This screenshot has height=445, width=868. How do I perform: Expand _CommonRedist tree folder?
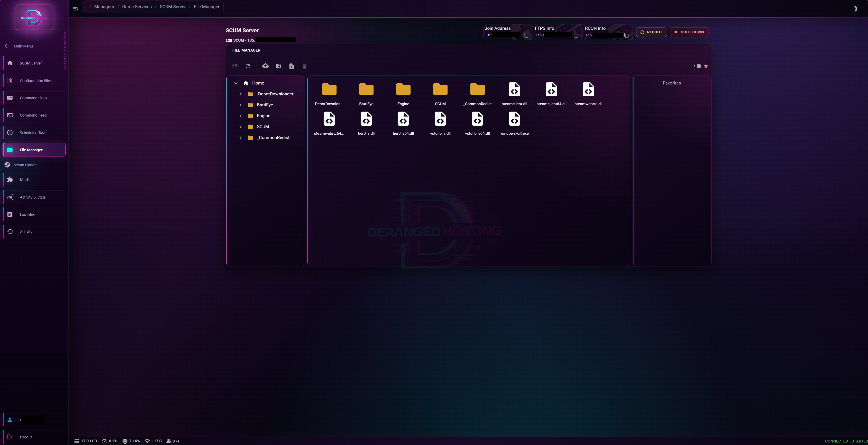coord(241,138)
